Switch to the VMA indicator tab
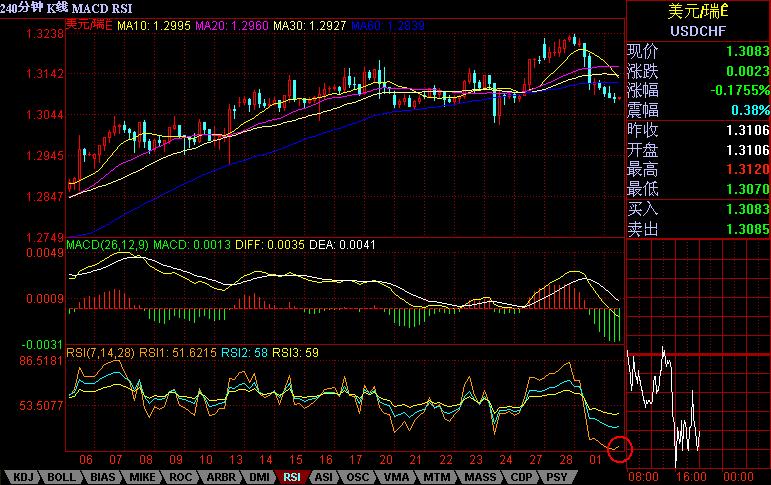 pyautogui.click(x=396, y=477)
